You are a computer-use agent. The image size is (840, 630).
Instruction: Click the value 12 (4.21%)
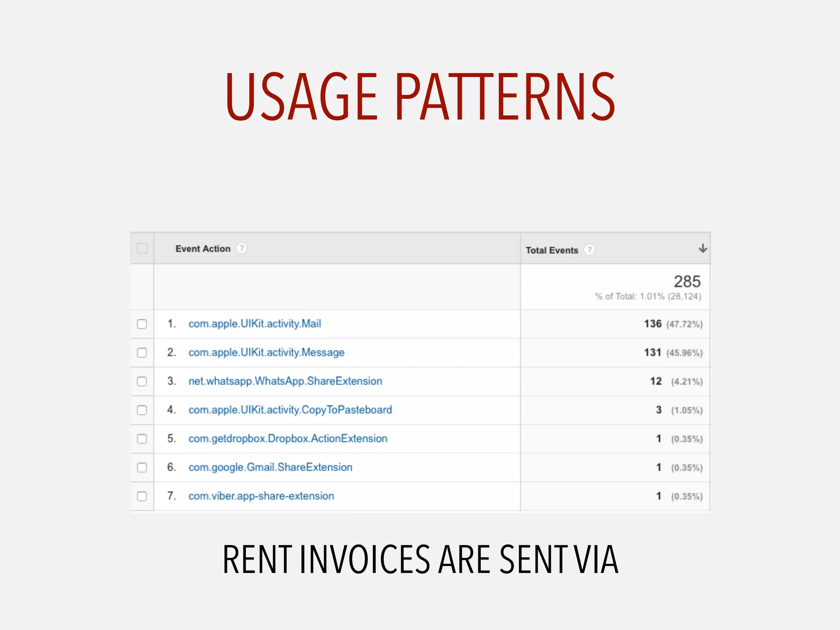(676, 381)
